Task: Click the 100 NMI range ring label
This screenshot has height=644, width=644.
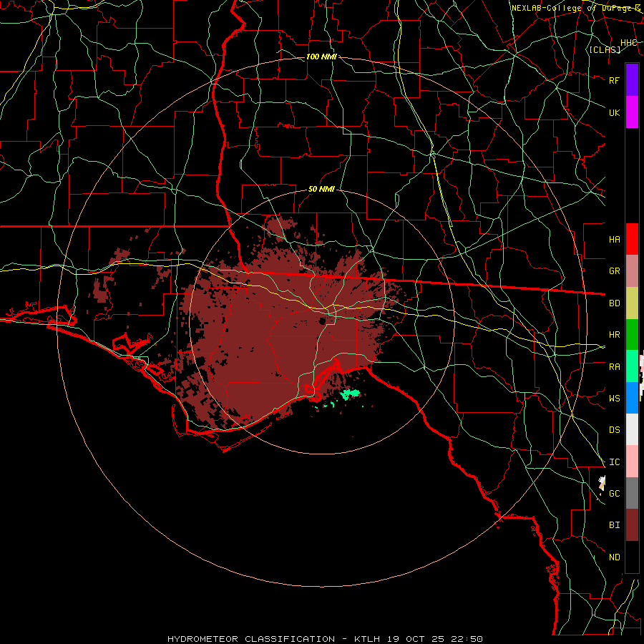Action: point(321,57)
